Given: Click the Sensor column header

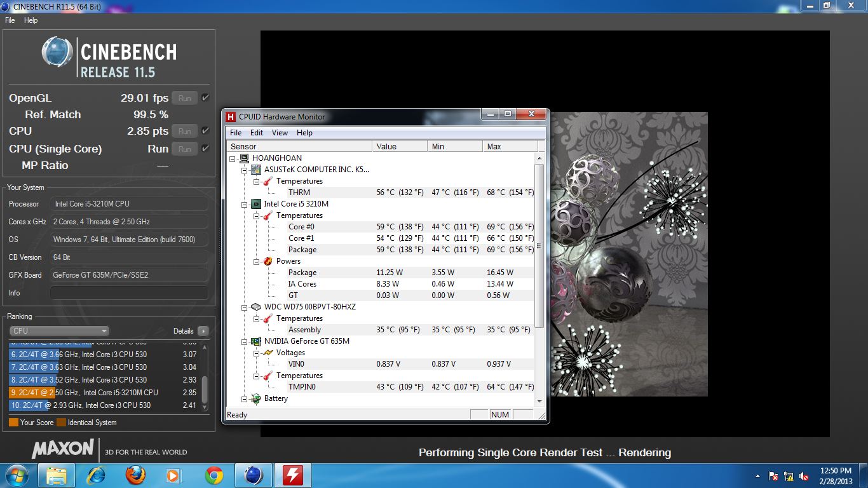Looking at the screenshot, I should (299, 147).
